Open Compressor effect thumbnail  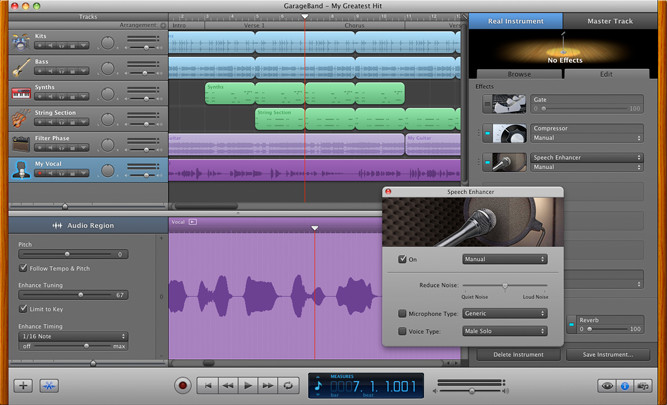[509, 133]
